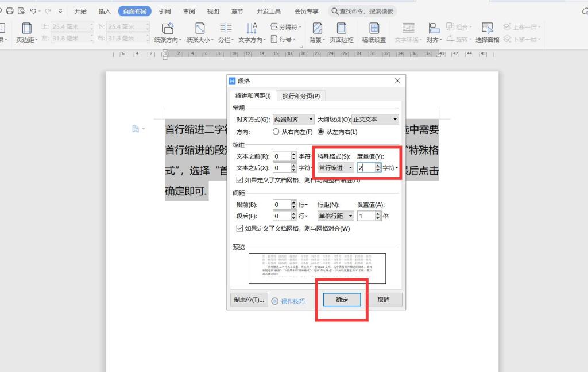Open the 纸张大小 paper size icon

tap(200, 28)
